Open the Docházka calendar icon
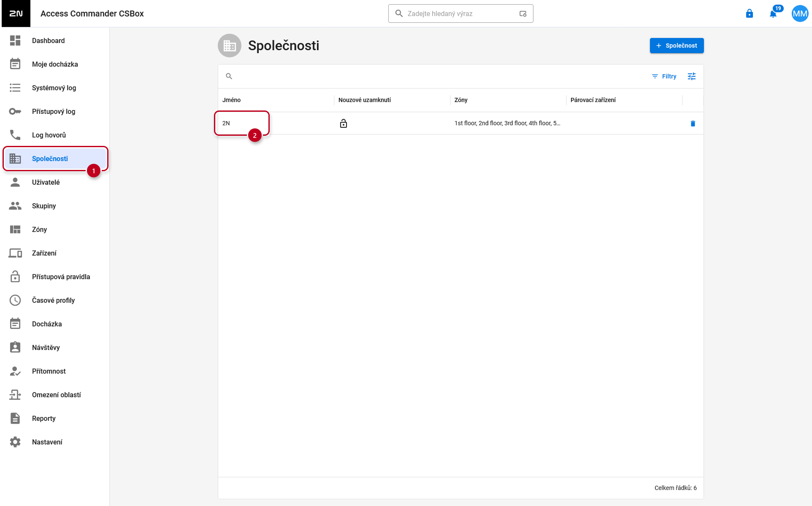The width and height of the screenshot is (812, 506). (15, 324)
